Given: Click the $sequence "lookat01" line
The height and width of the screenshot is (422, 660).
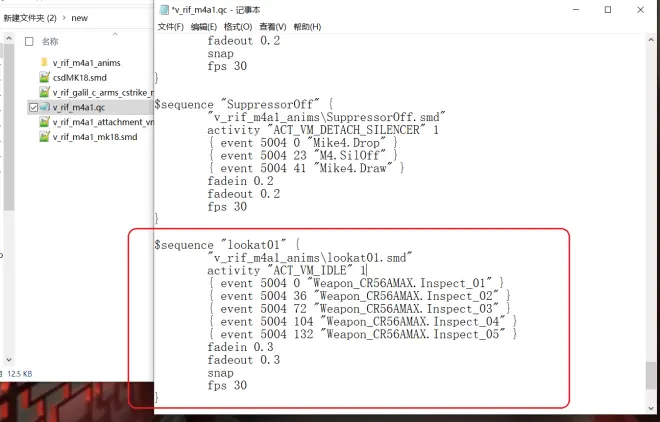Looking at the screenshot, I should [x=227, y=244].
